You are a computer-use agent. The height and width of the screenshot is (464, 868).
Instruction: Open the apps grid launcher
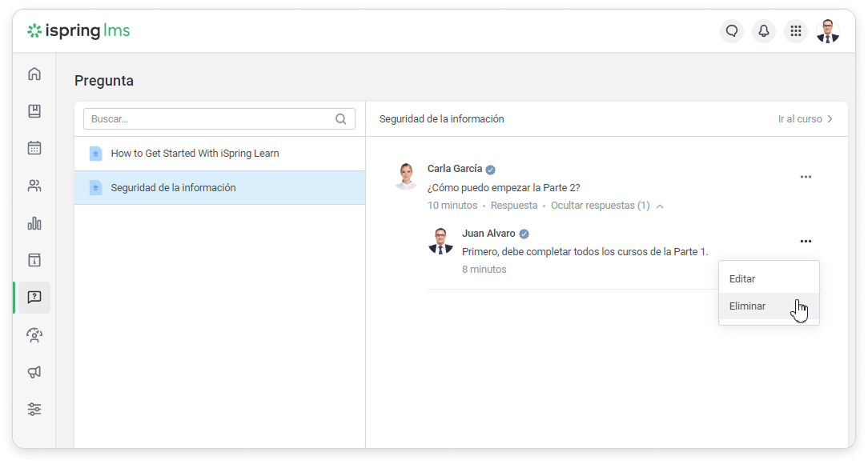click(x=795, y=31)
